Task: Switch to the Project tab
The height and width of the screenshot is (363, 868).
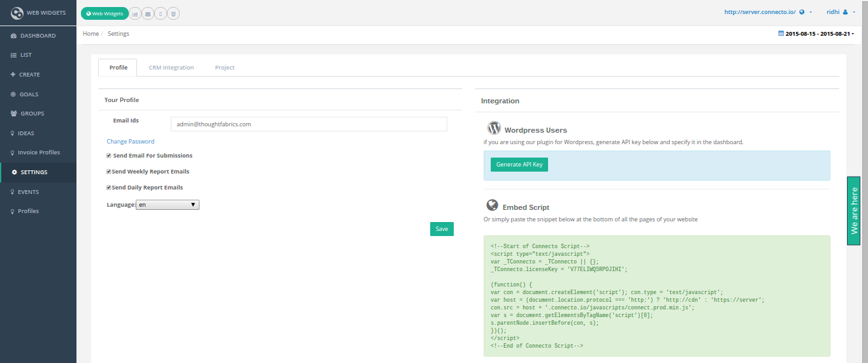Action: pyautogui.click(x=225, y=68)
